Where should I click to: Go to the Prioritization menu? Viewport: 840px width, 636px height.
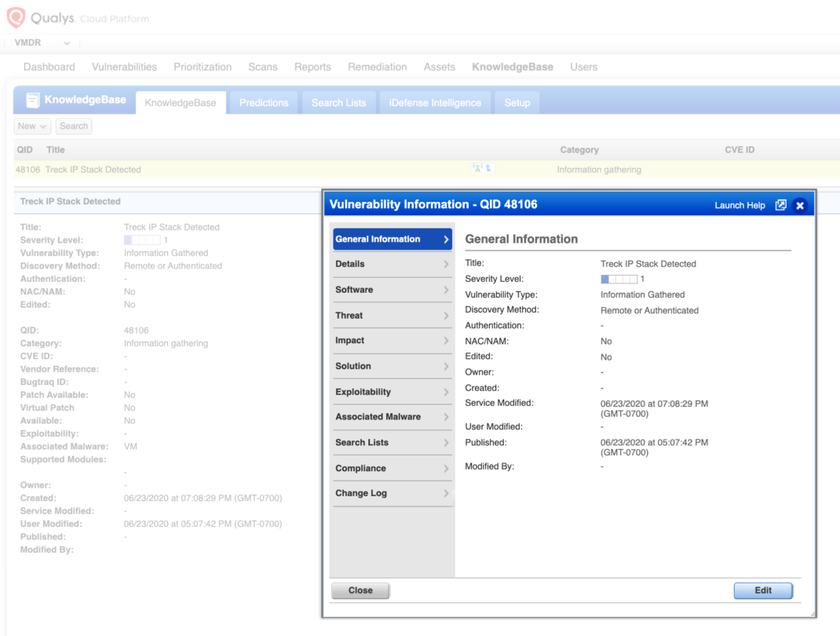coord(203,67)
